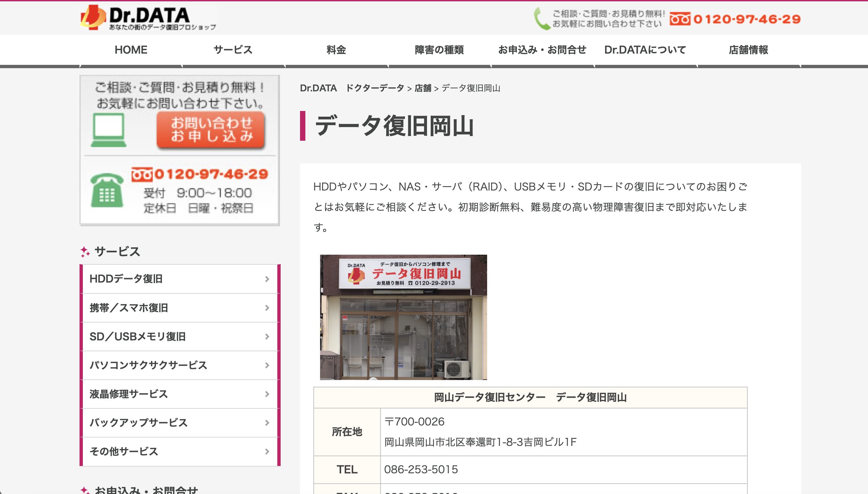Open the 料金 navigation menu item
Viewport: 868px width, 494px height.
[x=336, y=50]
